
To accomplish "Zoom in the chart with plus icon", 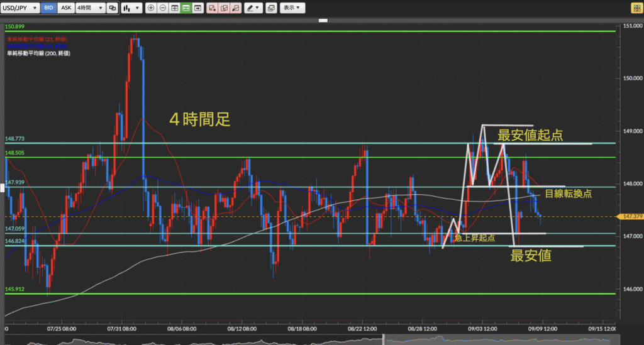I will (x=151, y=8).
